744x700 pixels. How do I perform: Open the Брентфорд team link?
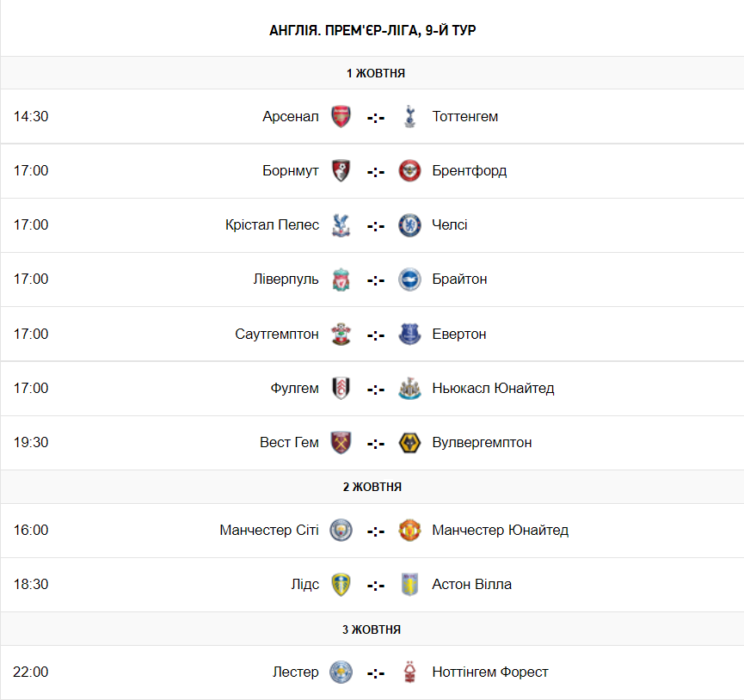pos(470,171)
